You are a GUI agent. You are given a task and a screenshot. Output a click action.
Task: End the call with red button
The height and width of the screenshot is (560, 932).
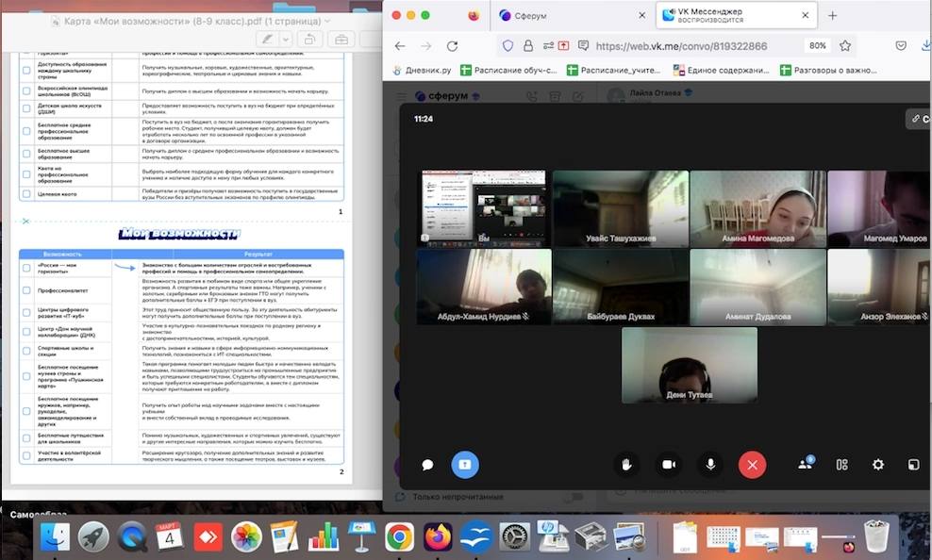click(752, 465)
